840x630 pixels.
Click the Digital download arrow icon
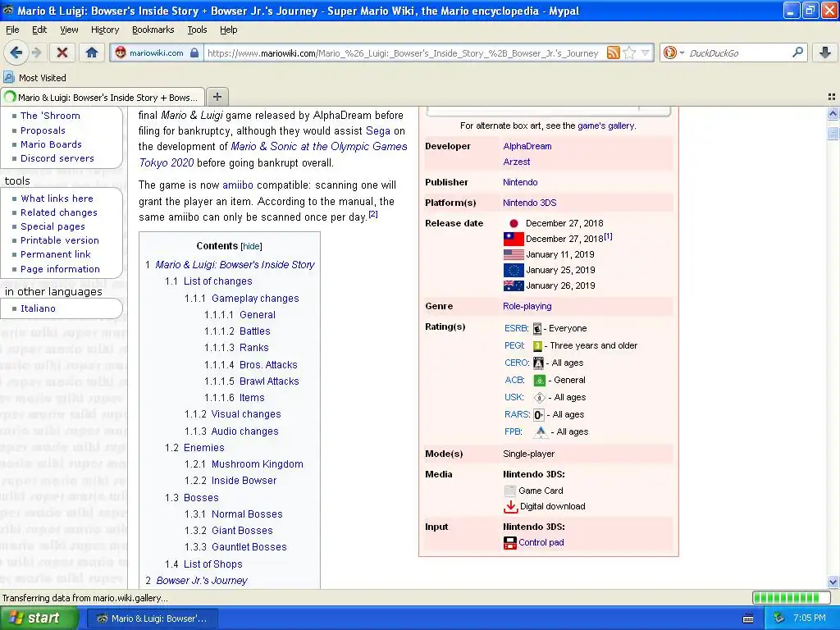(510, 507)
